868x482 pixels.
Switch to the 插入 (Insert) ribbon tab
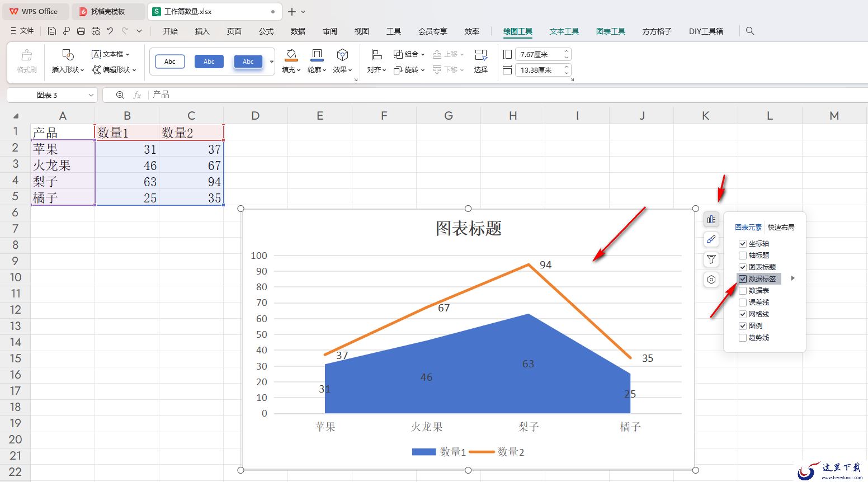tap(202, 31)
